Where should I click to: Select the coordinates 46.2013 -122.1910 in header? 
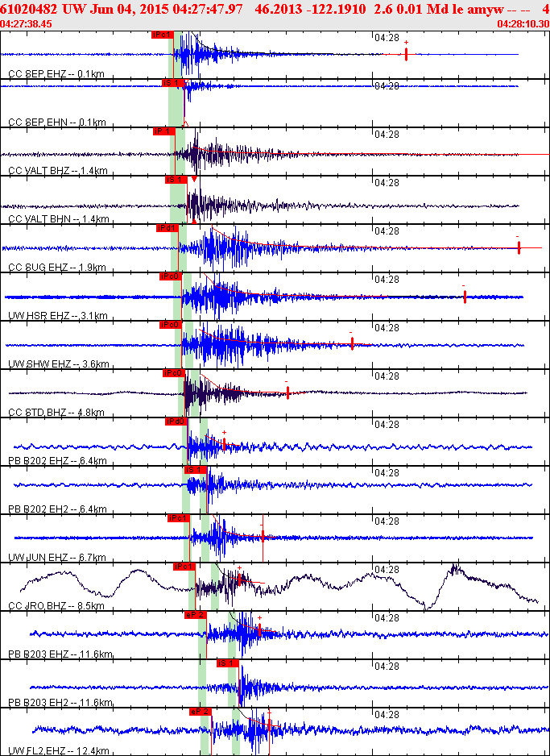tap(311, 10)
